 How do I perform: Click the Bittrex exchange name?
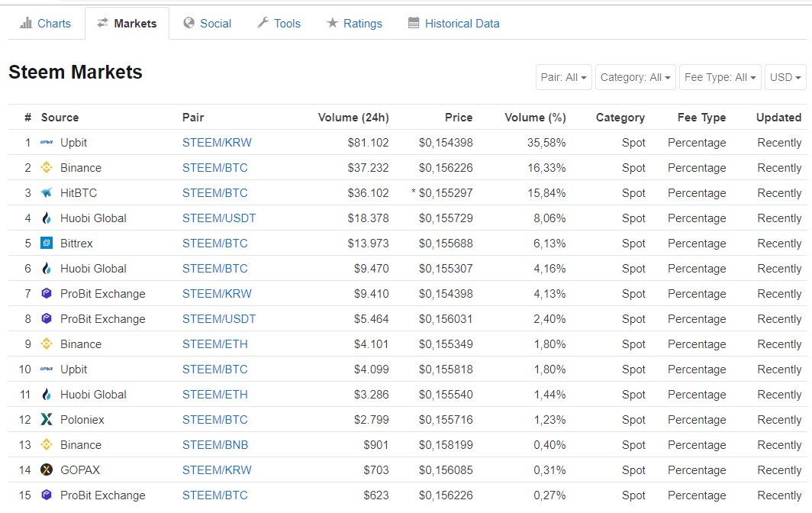[76, 243]
